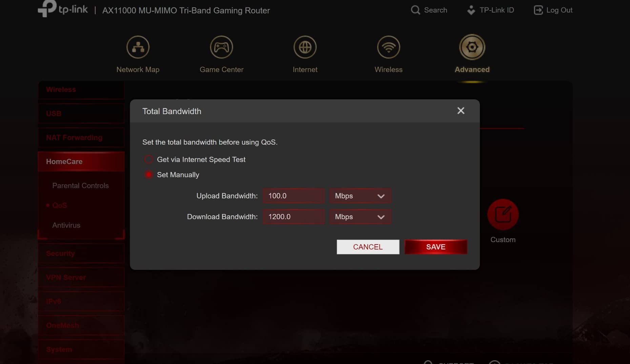Click the Upload Bandwidth value field
The image size is (630, 364).
point(293,196)
